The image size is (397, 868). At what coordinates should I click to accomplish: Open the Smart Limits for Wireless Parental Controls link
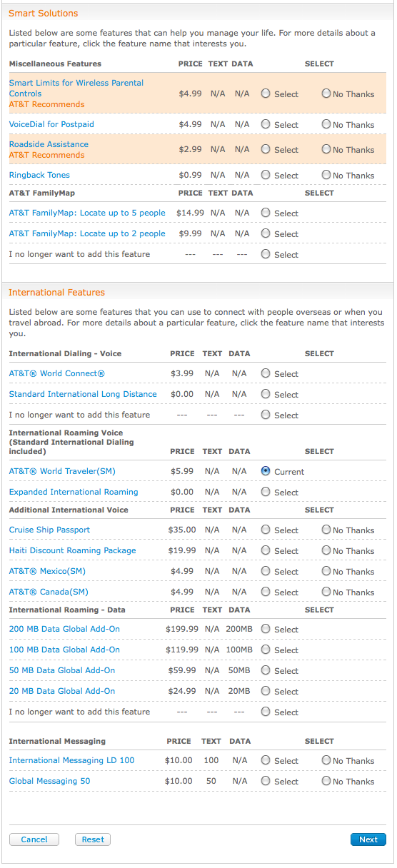pos(76,89)
